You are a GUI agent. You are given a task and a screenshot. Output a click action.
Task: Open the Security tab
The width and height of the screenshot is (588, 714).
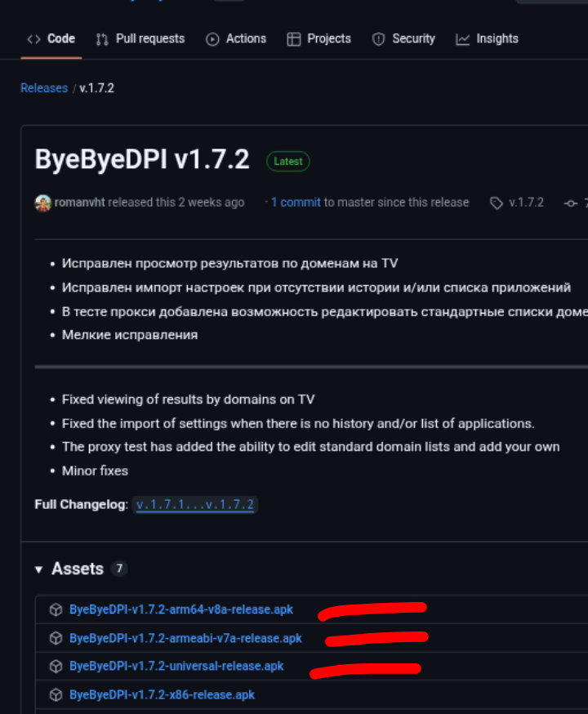point(403,38)
